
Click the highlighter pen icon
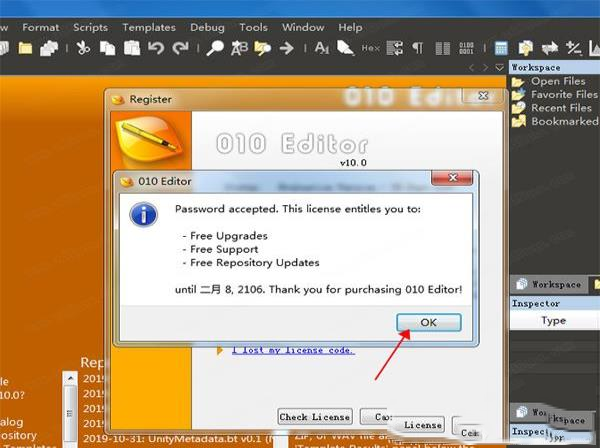coord(346,48)
